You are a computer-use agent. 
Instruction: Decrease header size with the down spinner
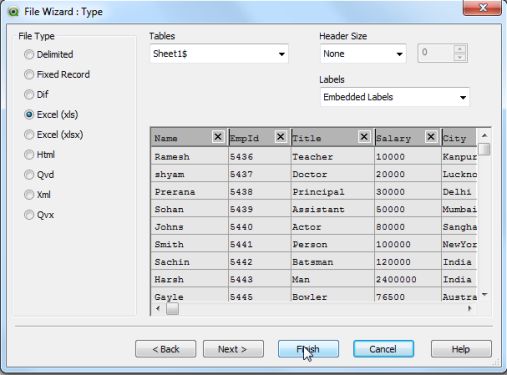click(x=460, y=57)
